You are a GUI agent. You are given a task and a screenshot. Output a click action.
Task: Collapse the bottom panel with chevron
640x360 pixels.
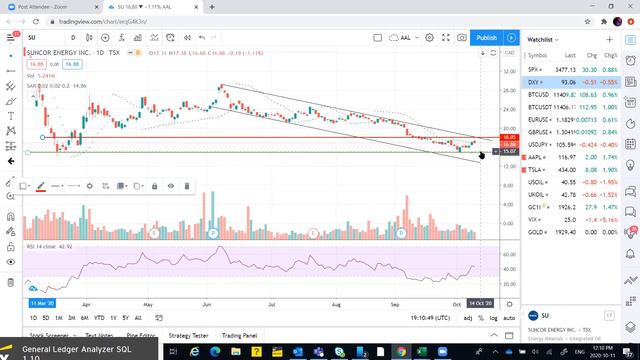(494, 336)
